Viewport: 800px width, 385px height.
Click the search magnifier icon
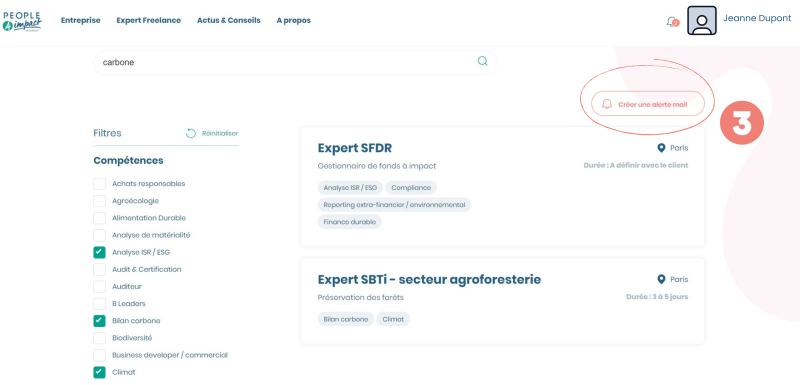point(482,62)
